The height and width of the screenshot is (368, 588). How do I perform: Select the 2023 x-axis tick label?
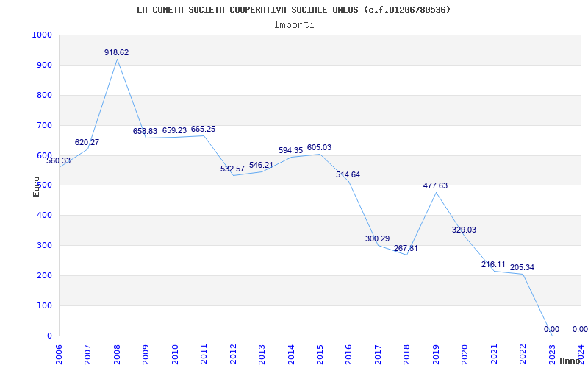(x=552, y=355)
